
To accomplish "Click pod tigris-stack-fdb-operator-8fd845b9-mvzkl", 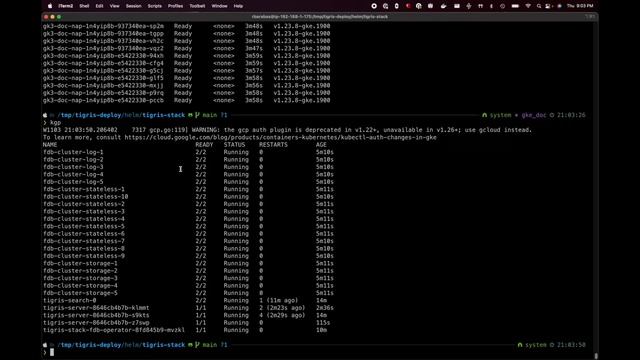I will pos(114,330).
